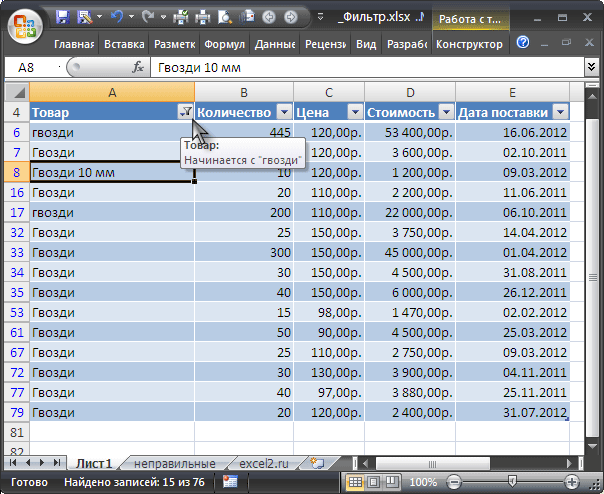Jump to first sheet tab arrow
The image size is (604, 494).
click(x=13, y=462)
